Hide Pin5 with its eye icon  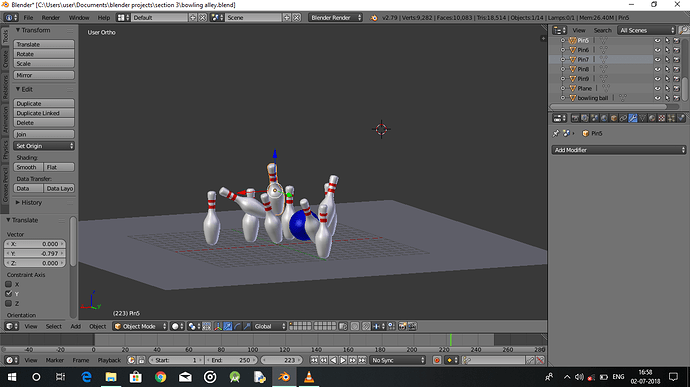657,40
